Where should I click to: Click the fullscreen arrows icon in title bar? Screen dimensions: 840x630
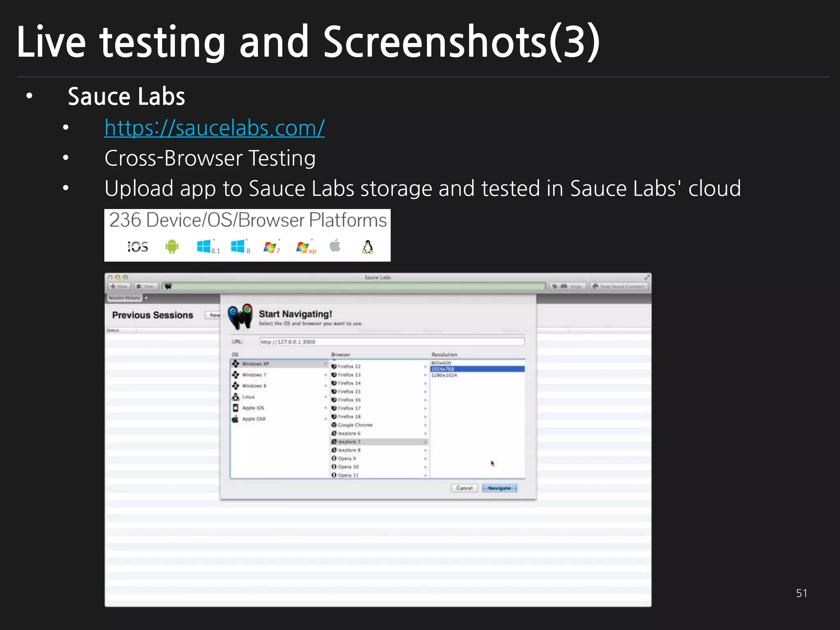[x=647, y=277]
